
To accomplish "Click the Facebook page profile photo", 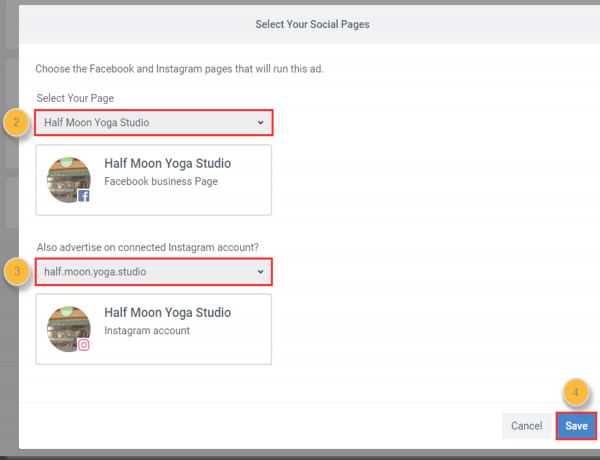I will coord(68,178).
